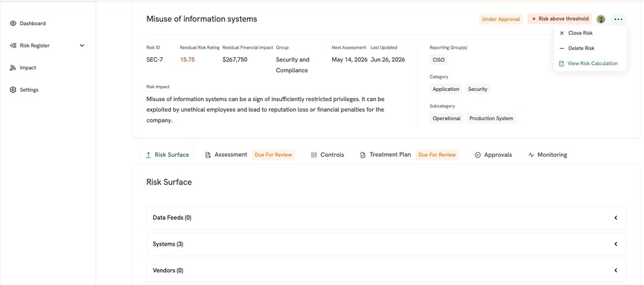Image resolution: width=644 pixels, height=285 pixels.
Task: Go to the Monitoring tab
Action: point(547,155)
